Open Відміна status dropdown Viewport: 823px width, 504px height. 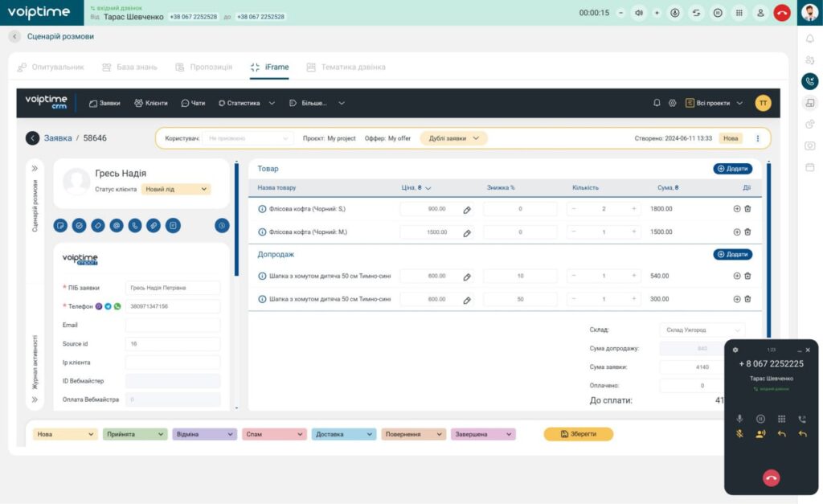(203, 434)
